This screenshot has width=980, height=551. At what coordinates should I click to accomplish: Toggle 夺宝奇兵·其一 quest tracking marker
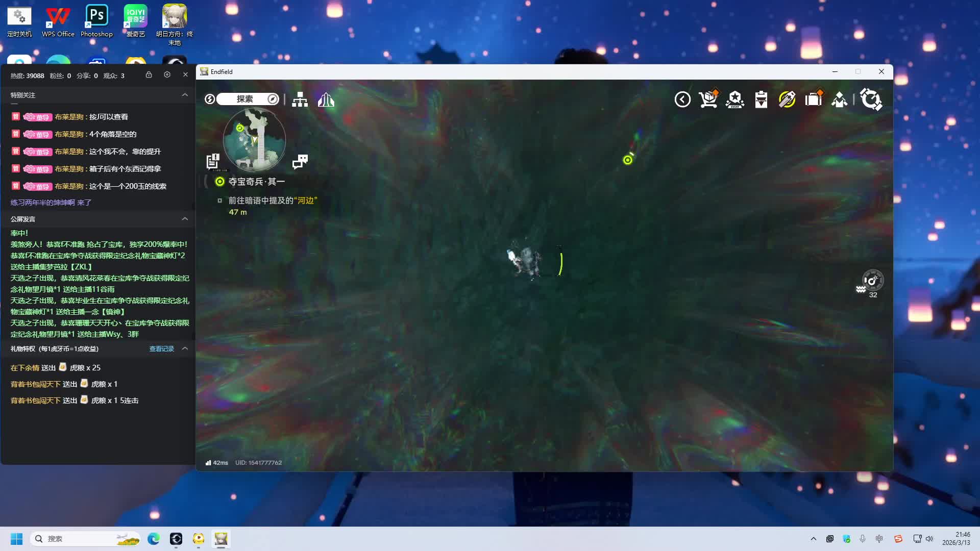tap(219, 182)
